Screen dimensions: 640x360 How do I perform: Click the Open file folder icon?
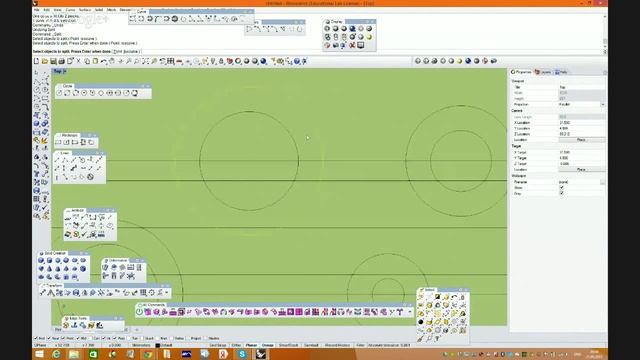pyautogui.click(x=45, y=61)
